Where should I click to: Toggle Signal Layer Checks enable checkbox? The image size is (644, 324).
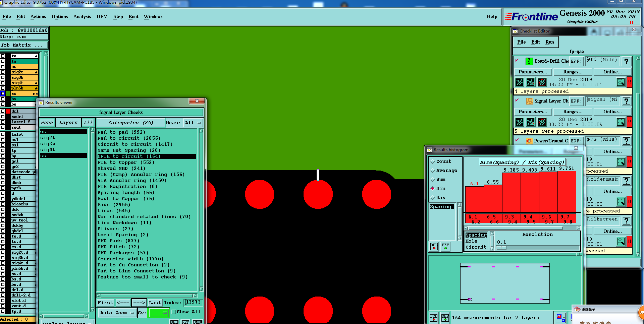click(x=517, y=100)
